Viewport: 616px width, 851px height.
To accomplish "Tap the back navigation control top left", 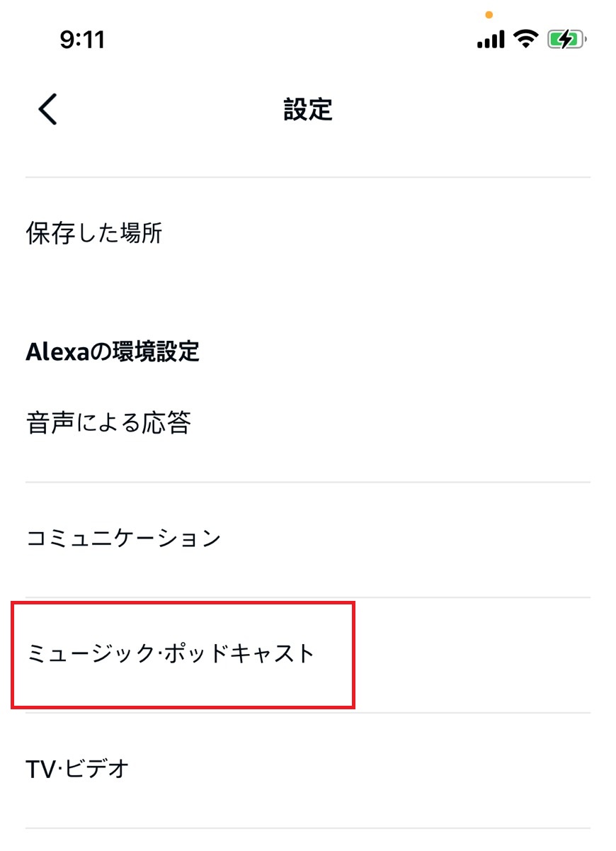I will (47, 110).
